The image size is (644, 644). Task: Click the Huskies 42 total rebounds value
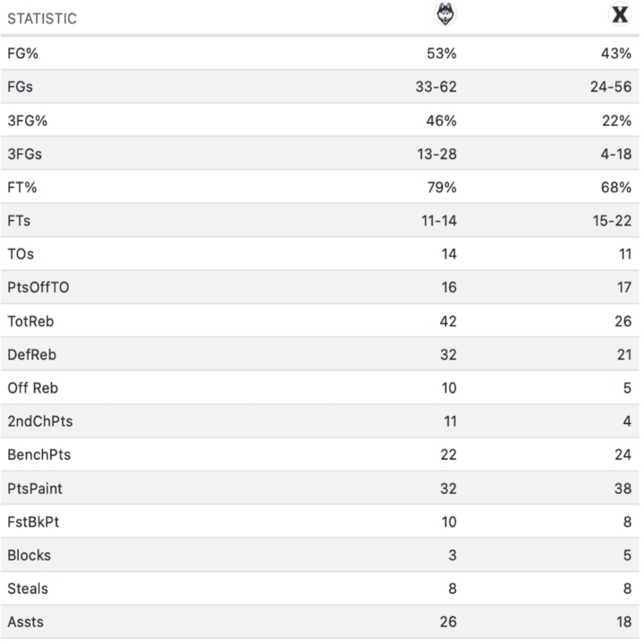447,321
